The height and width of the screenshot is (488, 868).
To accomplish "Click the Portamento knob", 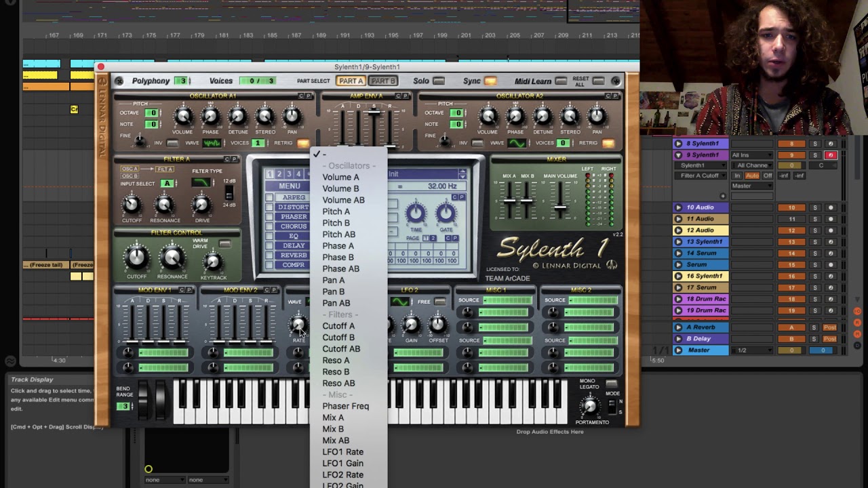I will point(590,407).
